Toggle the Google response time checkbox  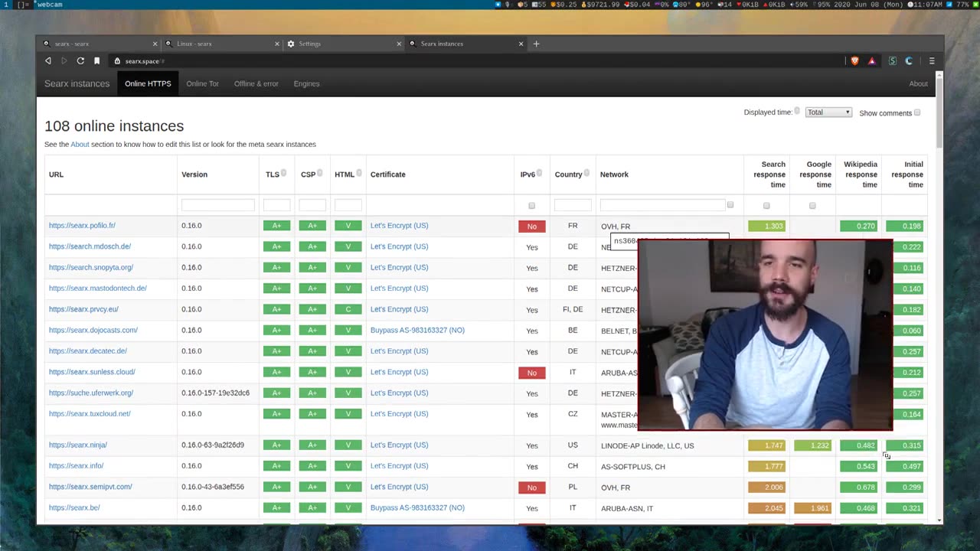click(812, 206)
